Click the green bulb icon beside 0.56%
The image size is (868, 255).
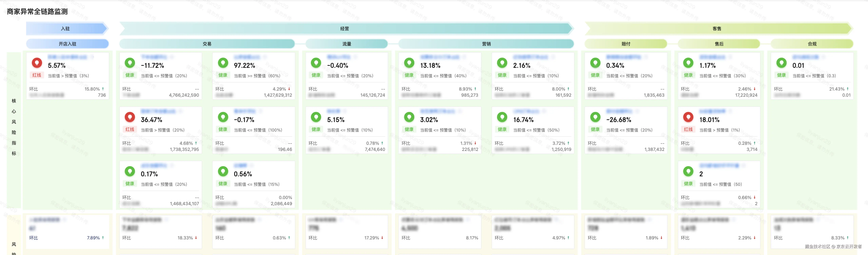[223, 171]
